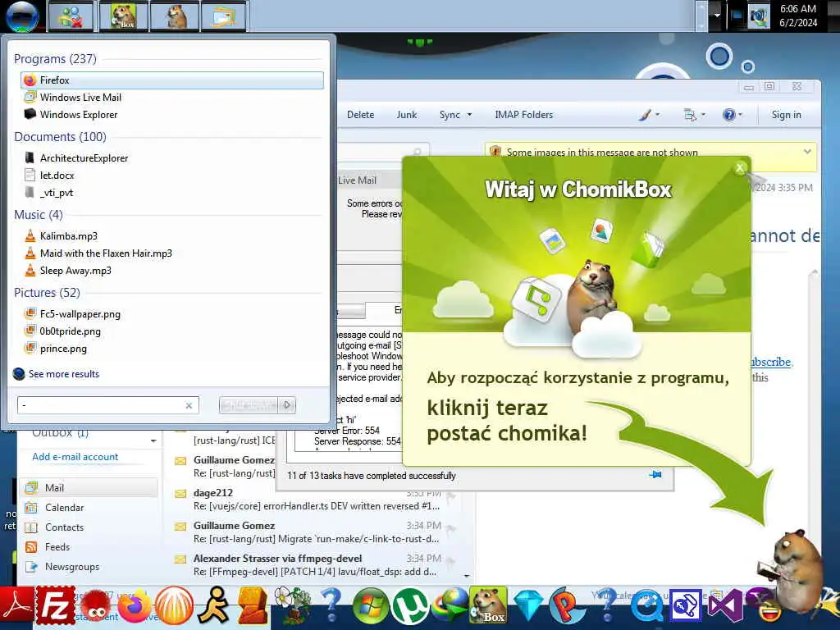Launch uTorrent from the dock

410,606
